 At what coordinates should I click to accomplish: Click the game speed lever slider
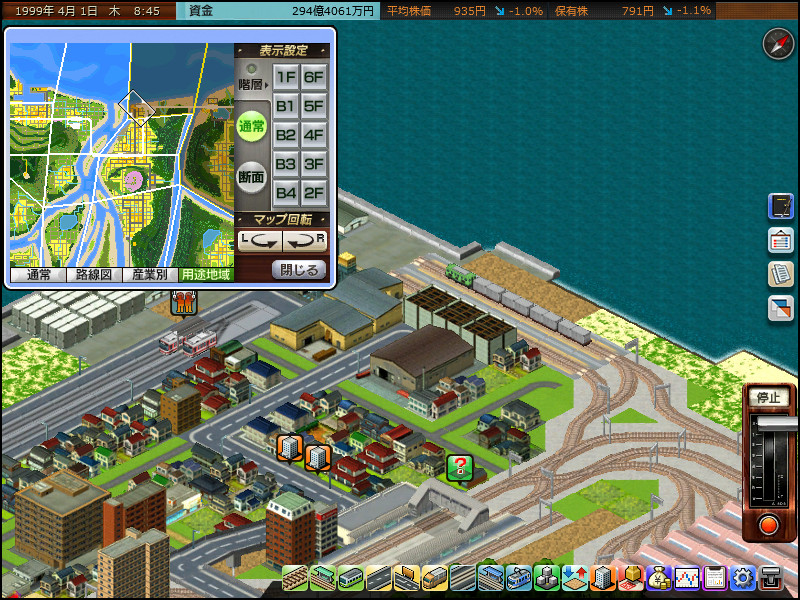778,423
